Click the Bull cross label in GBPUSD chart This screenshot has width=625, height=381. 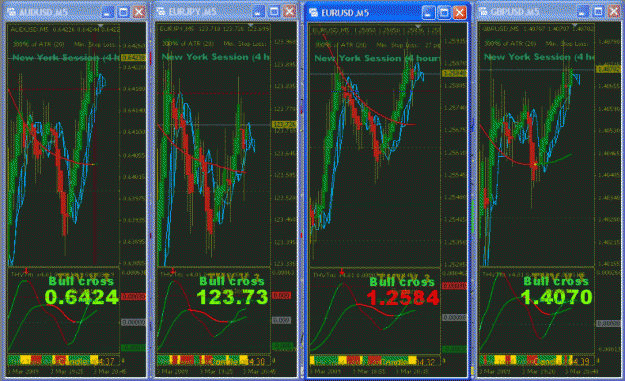pyautogui.click(x=556, y=281)
